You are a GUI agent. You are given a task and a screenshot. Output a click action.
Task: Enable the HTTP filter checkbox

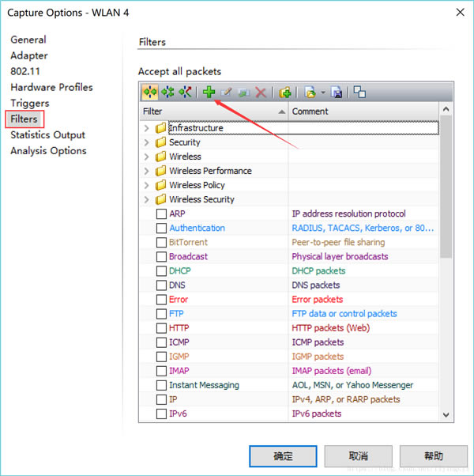(x=161, y=328)
